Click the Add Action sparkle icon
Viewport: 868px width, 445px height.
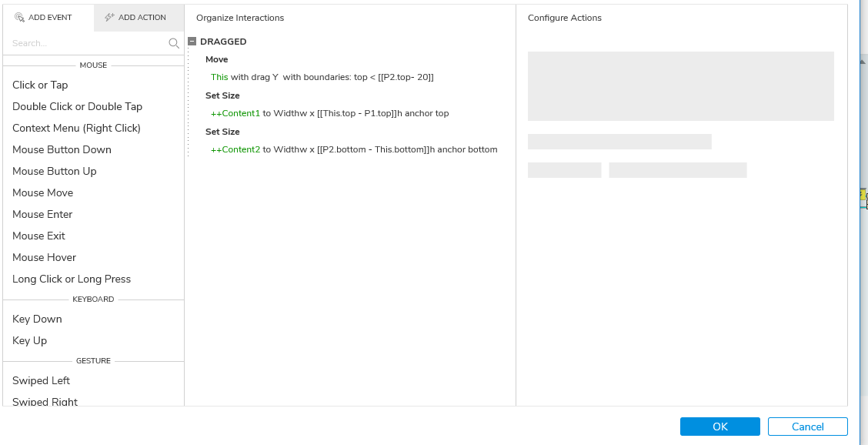click(x=109, y=18)
